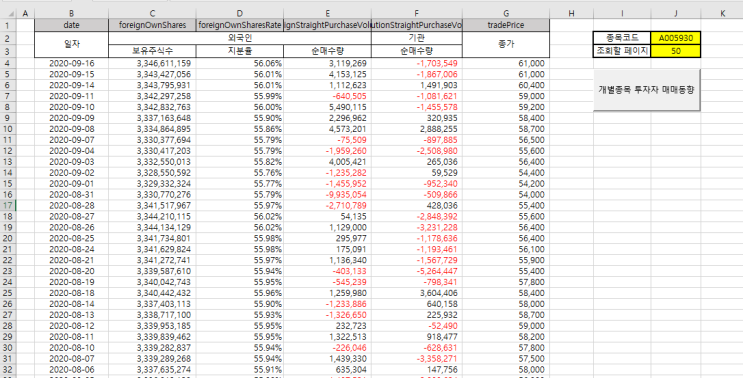The image size is (743, 378).
Task: Click the 일자 merged header cell
Action: tap(71, 45)
